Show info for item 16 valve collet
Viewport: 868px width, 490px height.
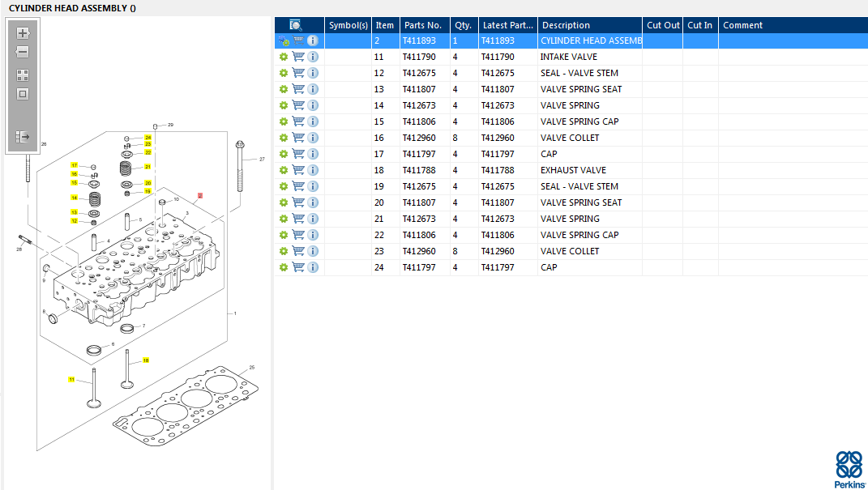click(313, 137)
